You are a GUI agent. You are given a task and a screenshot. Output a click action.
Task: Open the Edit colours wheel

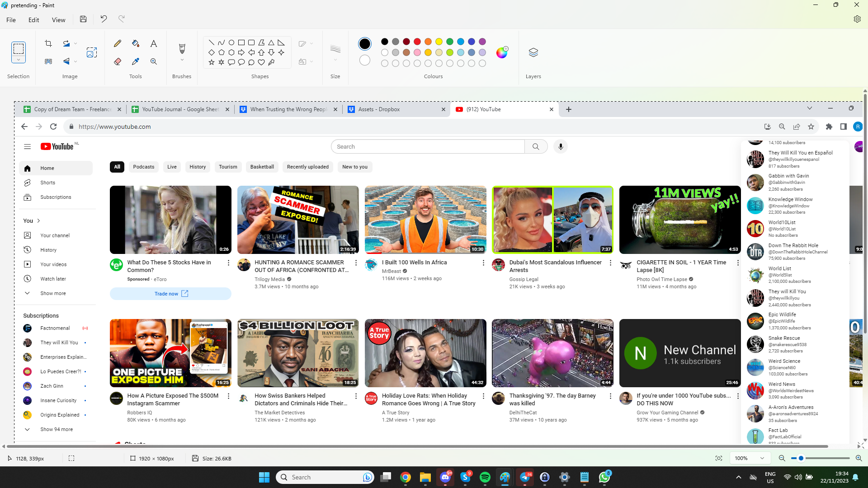coord(502,52)
